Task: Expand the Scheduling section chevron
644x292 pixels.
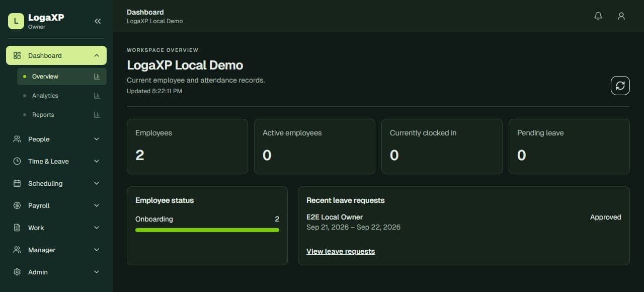Action: point(97,183)
